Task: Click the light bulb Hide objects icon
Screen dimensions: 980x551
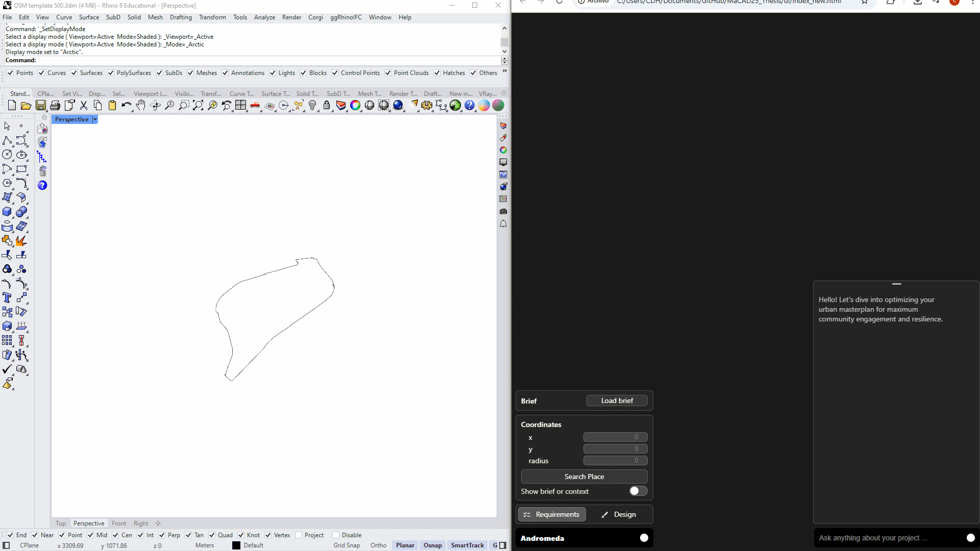Action: (312, 106)
